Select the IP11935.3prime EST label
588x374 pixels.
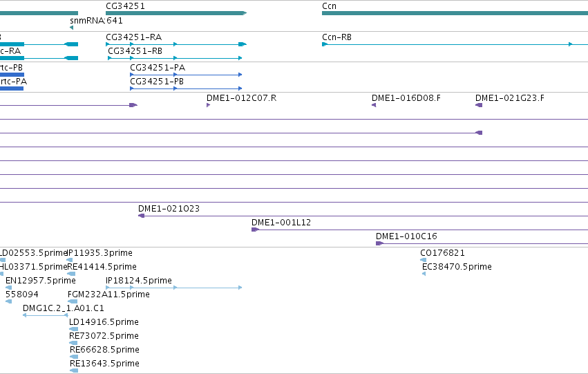coord(99,253)
